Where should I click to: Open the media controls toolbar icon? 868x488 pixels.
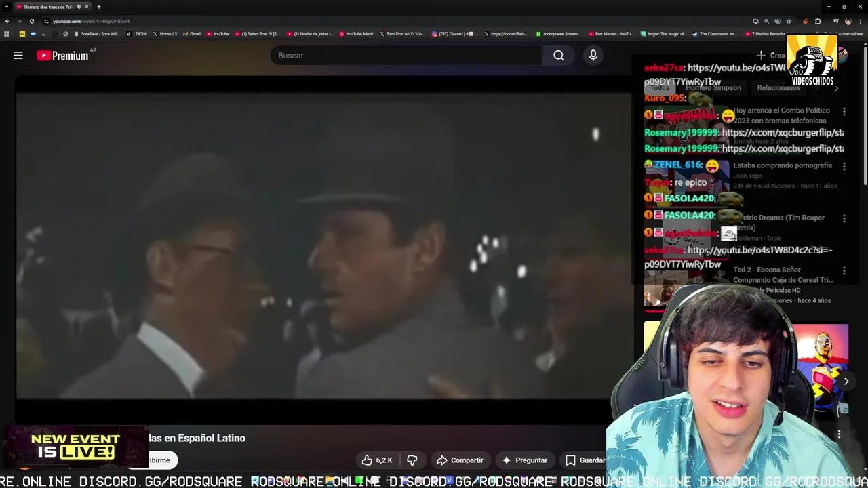835,21
